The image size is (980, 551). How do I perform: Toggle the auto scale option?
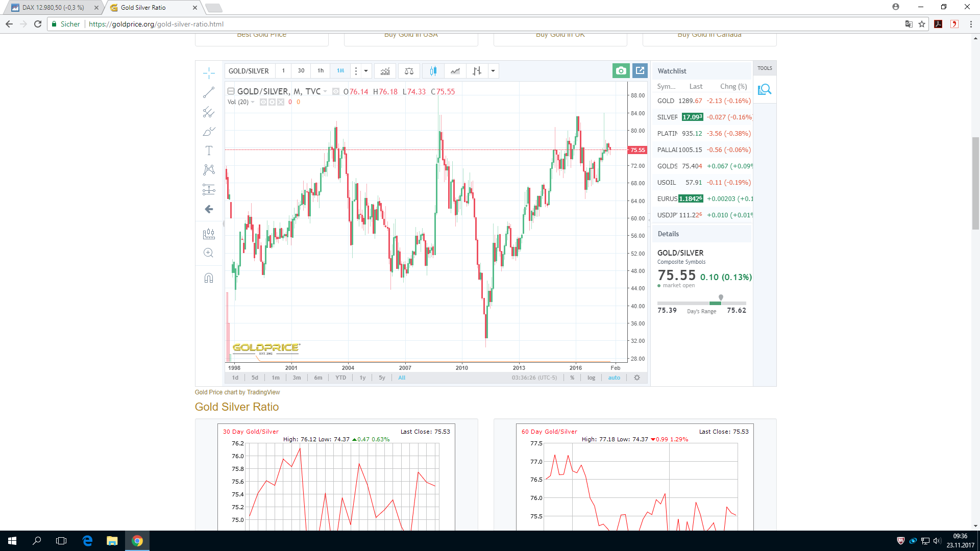614,378
